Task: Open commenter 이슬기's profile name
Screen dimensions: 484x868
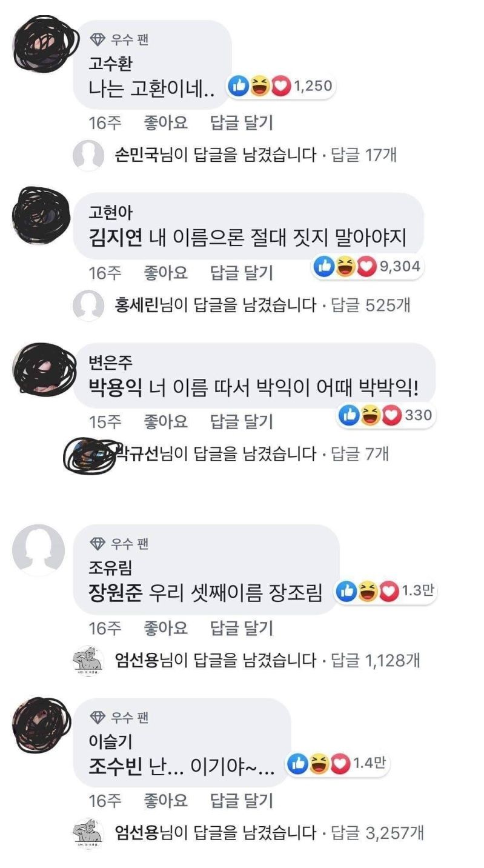Action: point(110,741)
